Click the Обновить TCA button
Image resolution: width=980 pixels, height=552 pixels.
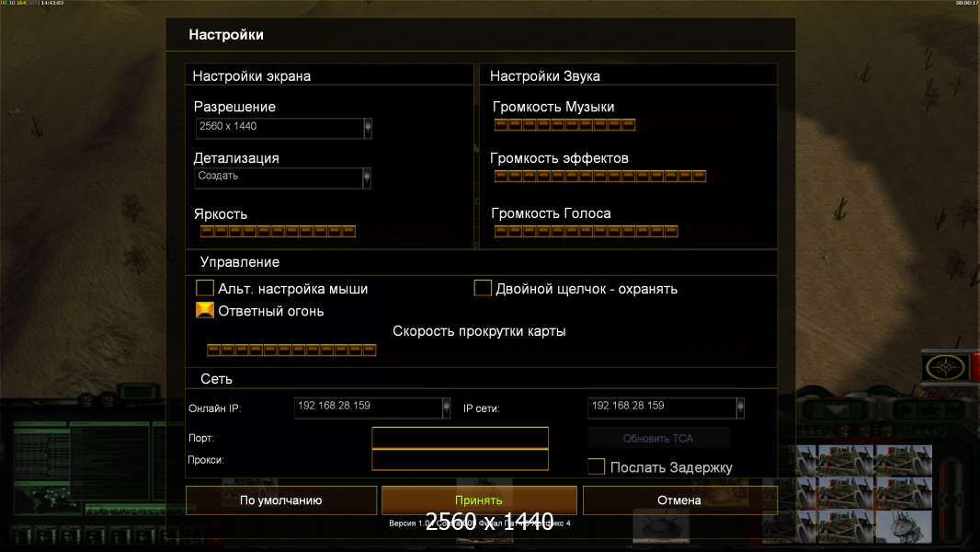point(658,438)
